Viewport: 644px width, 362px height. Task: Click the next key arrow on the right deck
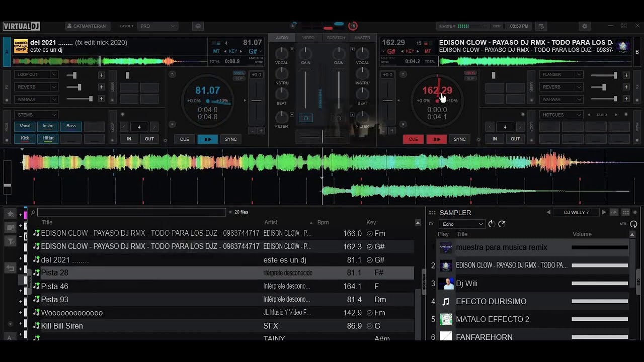(x=417, y=51)
